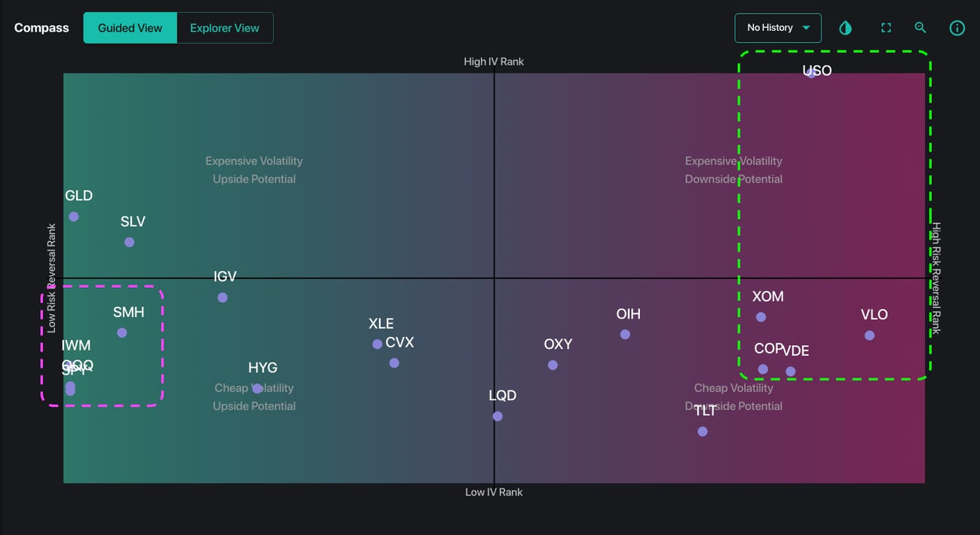
Task: Click the GLD data point
Action: coord(74,216)
